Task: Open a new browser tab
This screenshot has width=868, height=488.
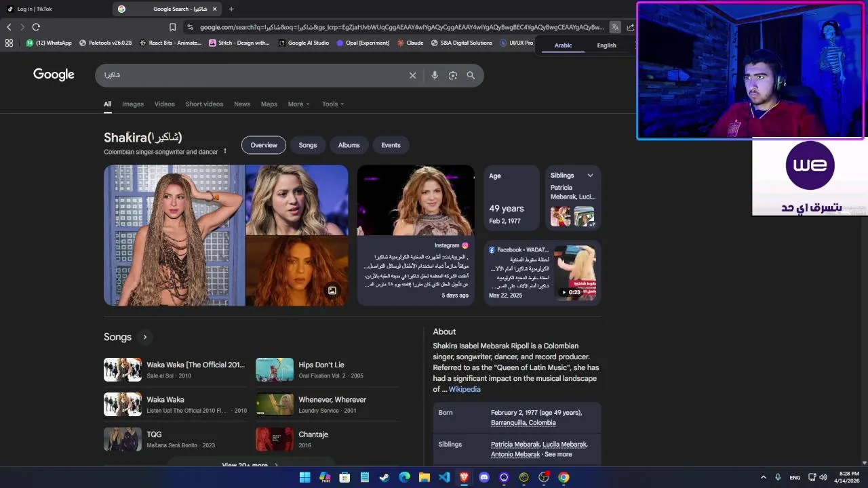Action: click(231, 9)
